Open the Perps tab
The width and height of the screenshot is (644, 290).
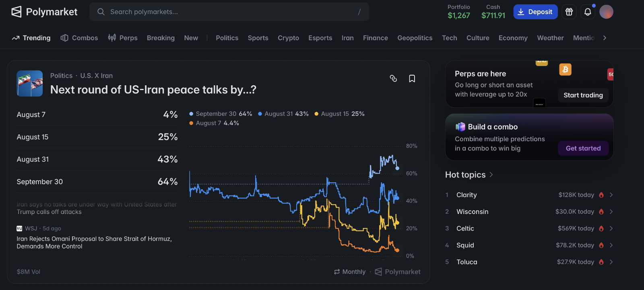123,38
